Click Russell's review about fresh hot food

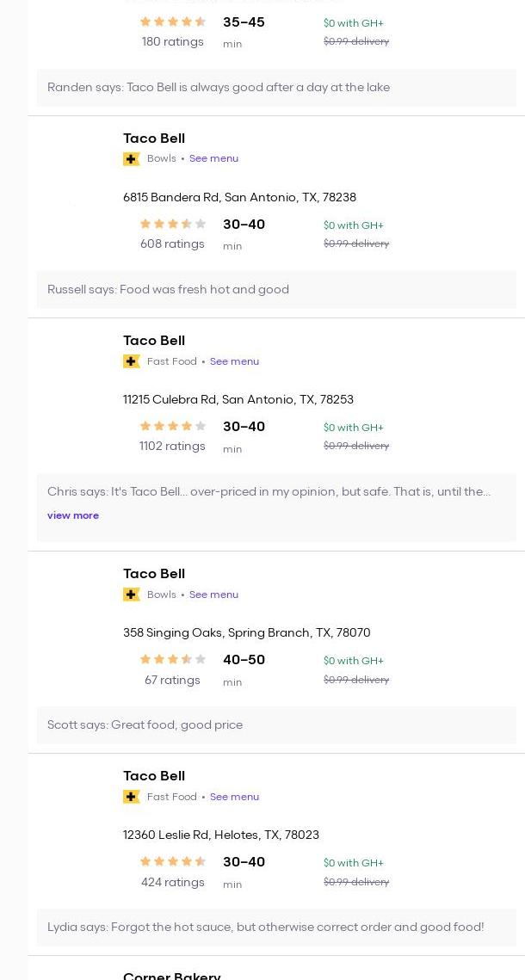168,289
